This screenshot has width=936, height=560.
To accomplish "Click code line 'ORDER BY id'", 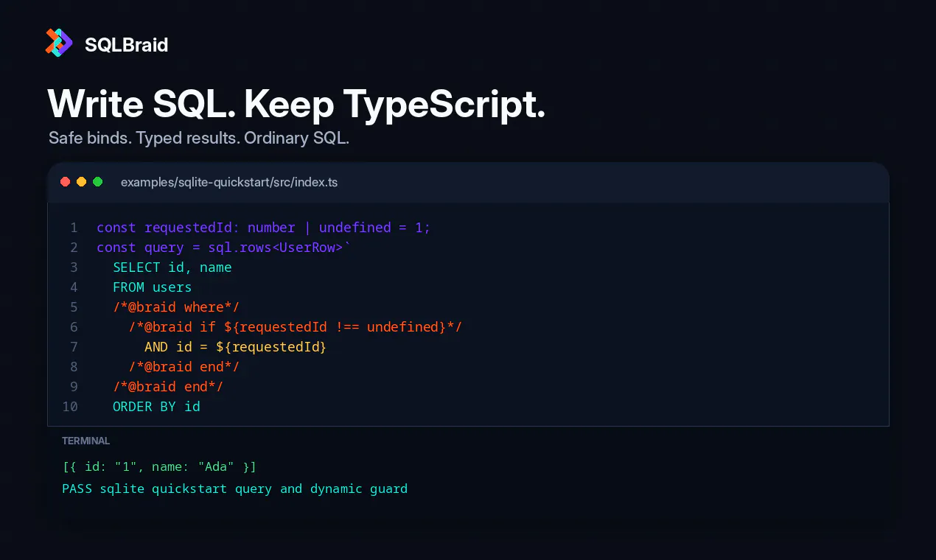I will pyautogui.click(x=156, y=407).
